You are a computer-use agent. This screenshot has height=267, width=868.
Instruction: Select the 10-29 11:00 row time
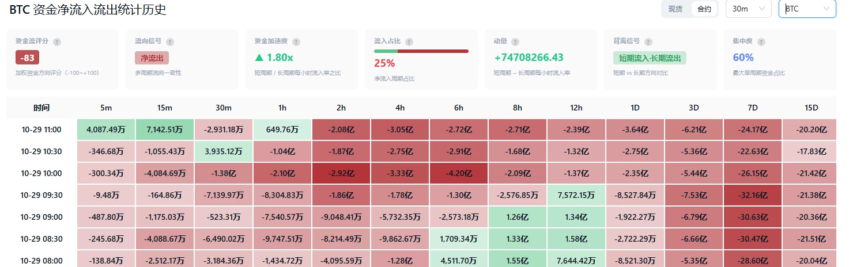41,129
